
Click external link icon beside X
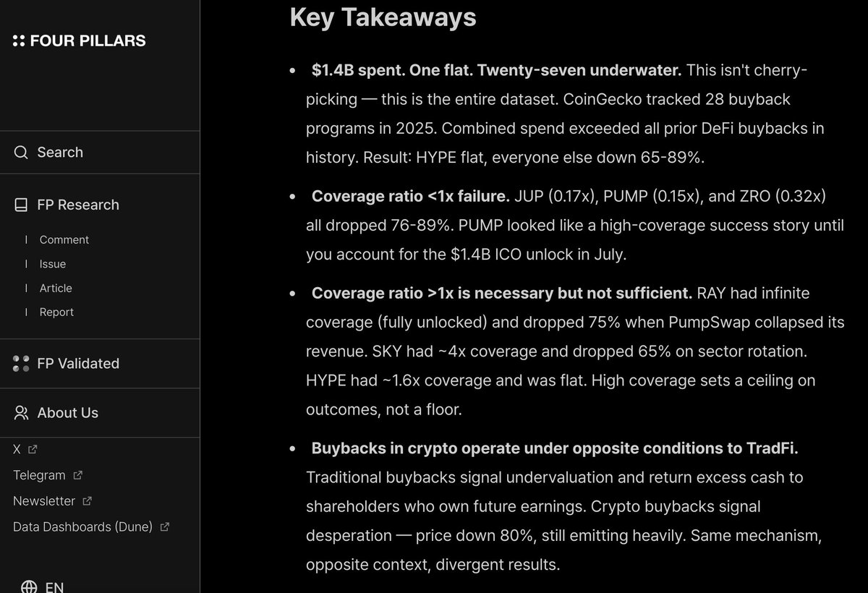[x=33, y=449]
